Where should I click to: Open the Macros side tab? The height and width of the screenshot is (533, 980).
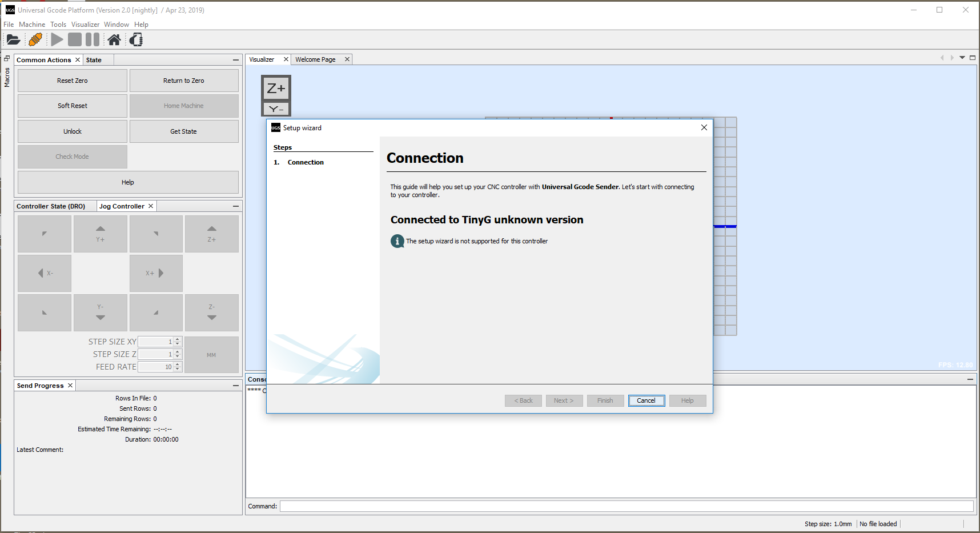click(x=7, y=77)
